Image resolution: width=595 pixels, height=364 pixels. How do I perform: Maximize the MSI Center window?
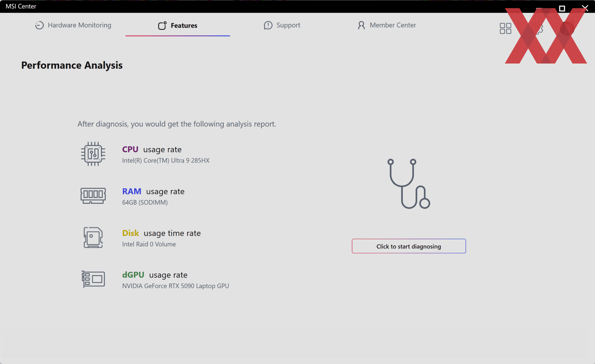coord(562,8)
